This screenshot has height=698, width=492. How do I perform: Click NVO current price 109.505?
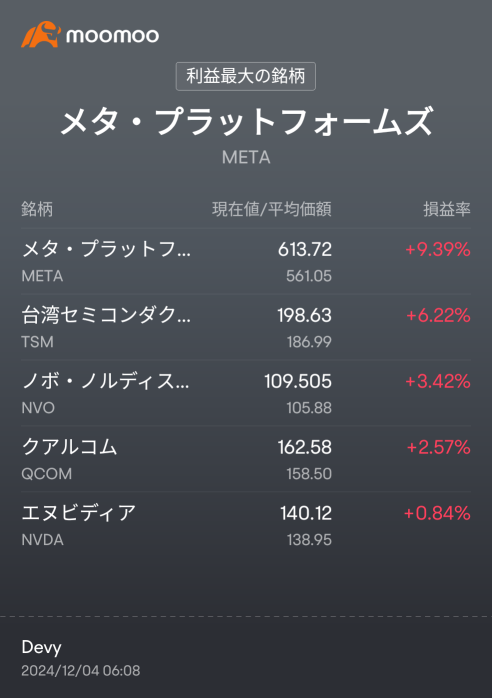point(298,381)
